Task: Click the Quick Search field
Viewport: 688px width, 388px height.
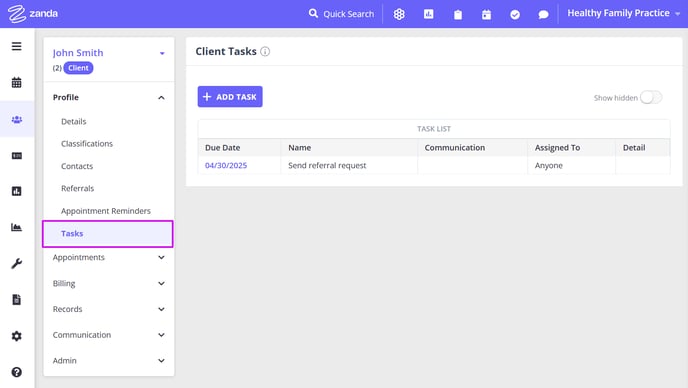Action: click(x=348, y=14)
